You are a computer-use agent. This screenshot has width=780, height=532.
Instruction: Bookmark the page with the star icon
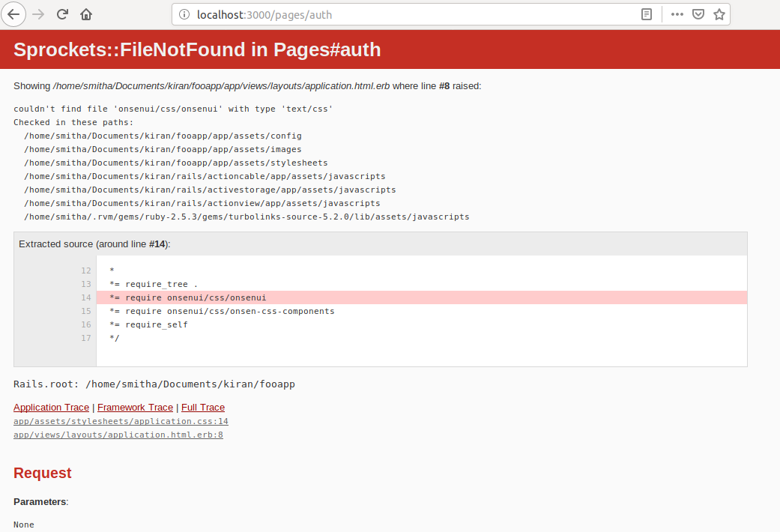pyautogui.click(x=719, y=13)
